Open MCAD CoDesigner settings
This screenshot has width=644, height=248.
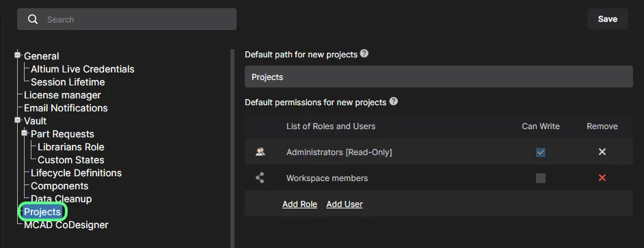point(66,225)
